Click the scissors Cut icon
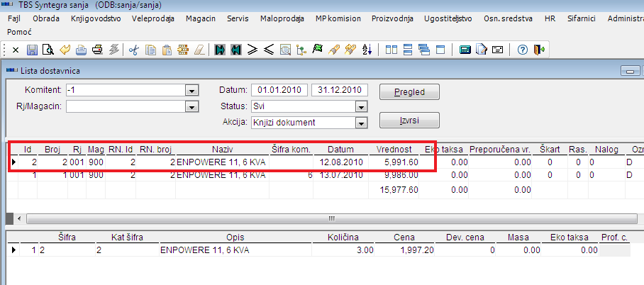The width and height of the screenshot is (644, 285). tap(133, 50)
